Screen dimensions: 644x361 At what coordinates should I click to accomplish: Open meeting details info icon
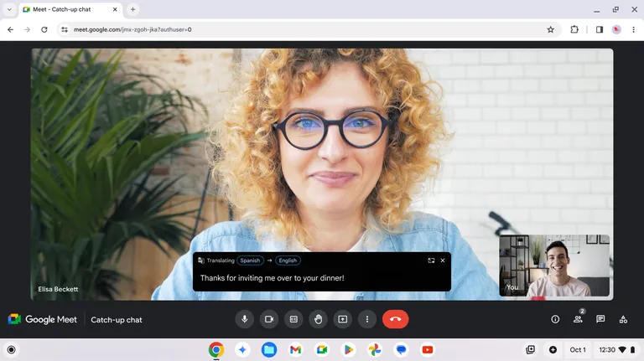555,319
